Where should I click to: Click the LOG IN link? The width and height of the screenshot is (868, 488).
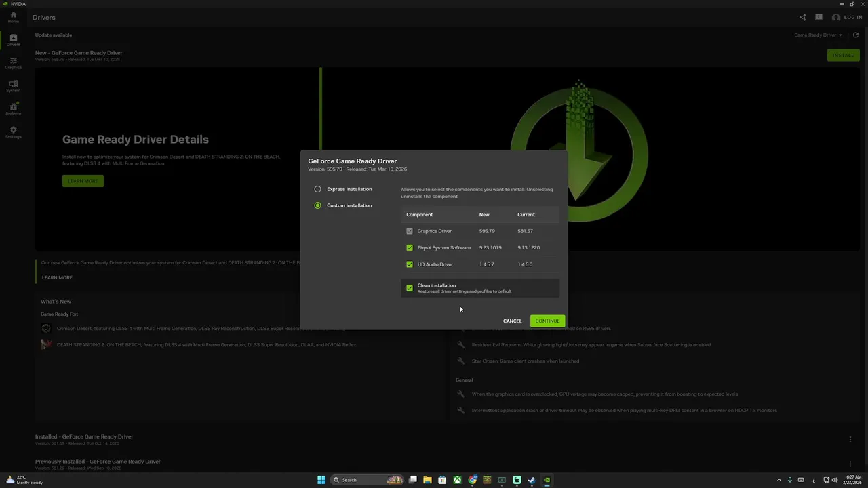(853, 18)
